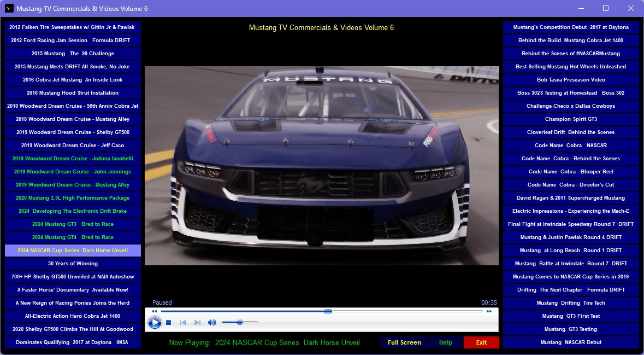Viewport: 644px width, 355px height.
Task: Play 2012 Ford Racing Jam Session
Action: click(73, 40)
